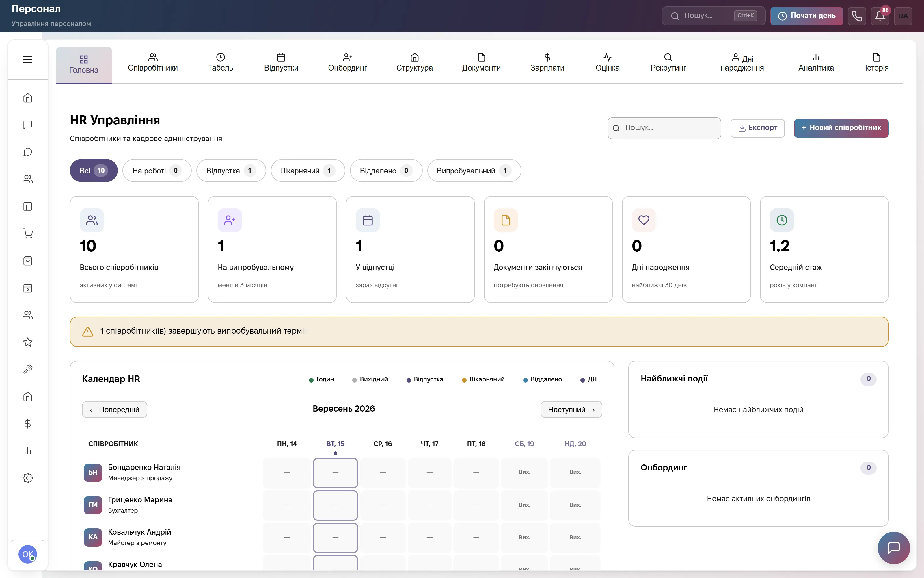Click the heart icon on the birthdays card
924x578 pixels.
coord(644,220)
